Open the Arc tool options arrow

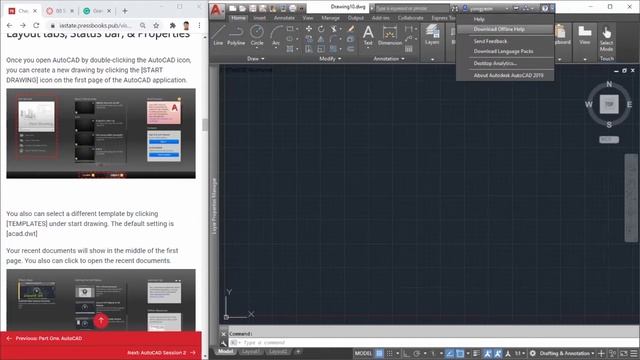tap(276, 48)
